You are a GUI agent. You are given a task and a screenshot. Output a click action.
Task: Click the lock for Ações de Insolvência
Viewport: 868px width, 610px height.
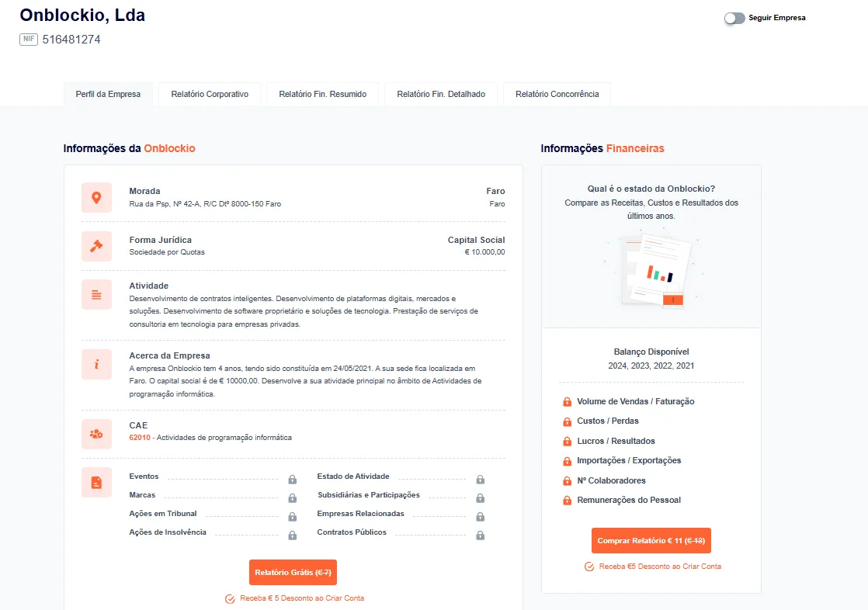(292, 535)
